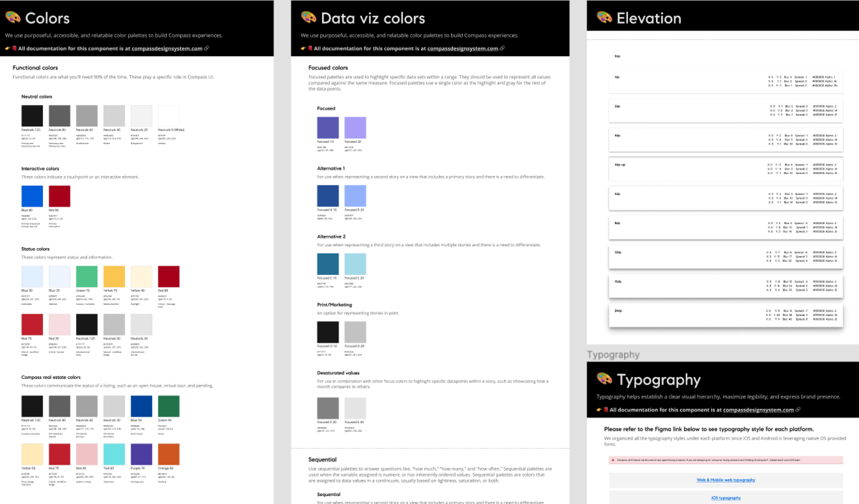Select Neutrals 30 swatch under Status colors
The image size is (859, 504).
point(141,324)
